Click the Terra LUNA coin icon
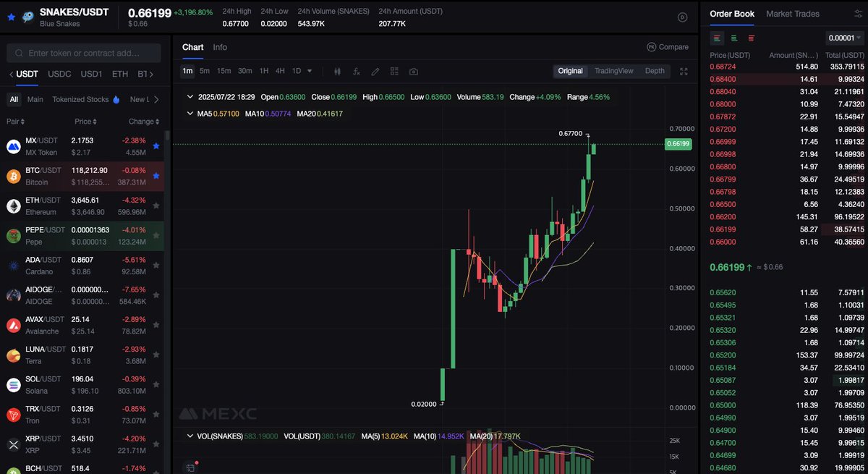 coord(13,355)
